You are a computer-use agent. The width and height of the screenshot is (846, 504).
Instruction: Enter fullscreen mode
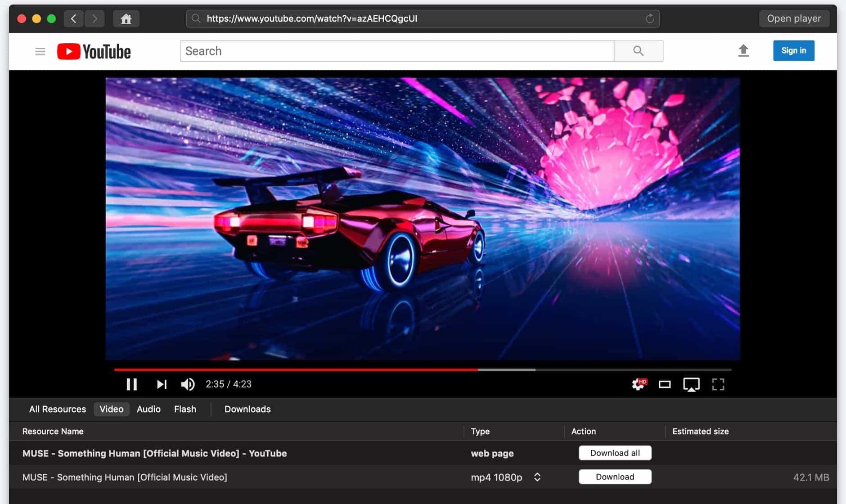(718, 384)
